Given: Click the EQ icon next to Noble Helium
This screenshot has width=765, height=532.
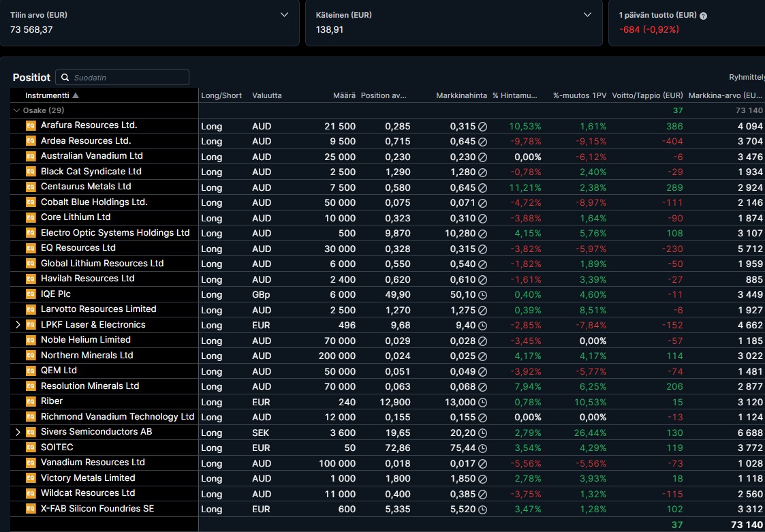Looking at the screenshot, I should tap(31, 340).
